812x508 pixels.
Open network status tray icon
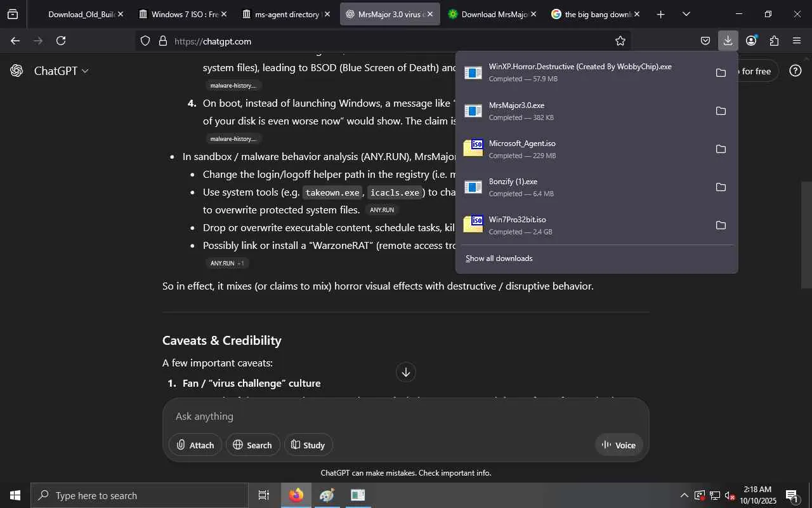715,495
